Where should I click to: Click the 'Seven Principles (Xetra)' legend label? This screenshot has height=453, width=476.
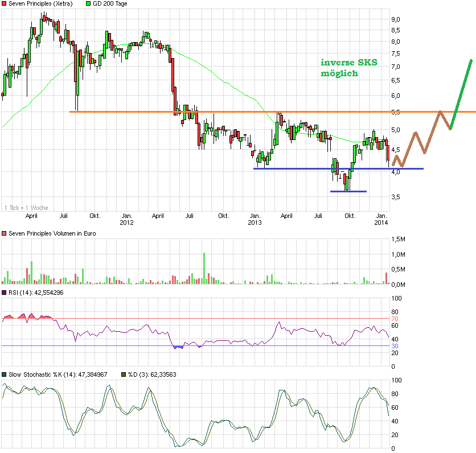(x=40, y=3)
